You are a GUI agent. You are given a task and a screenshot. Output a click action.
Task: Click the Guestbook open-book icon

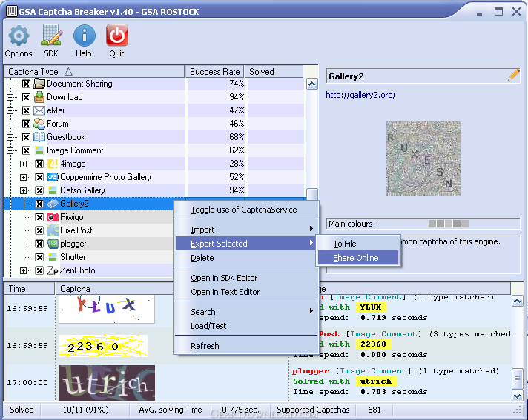pyautogui.click(x=39, y=137)
